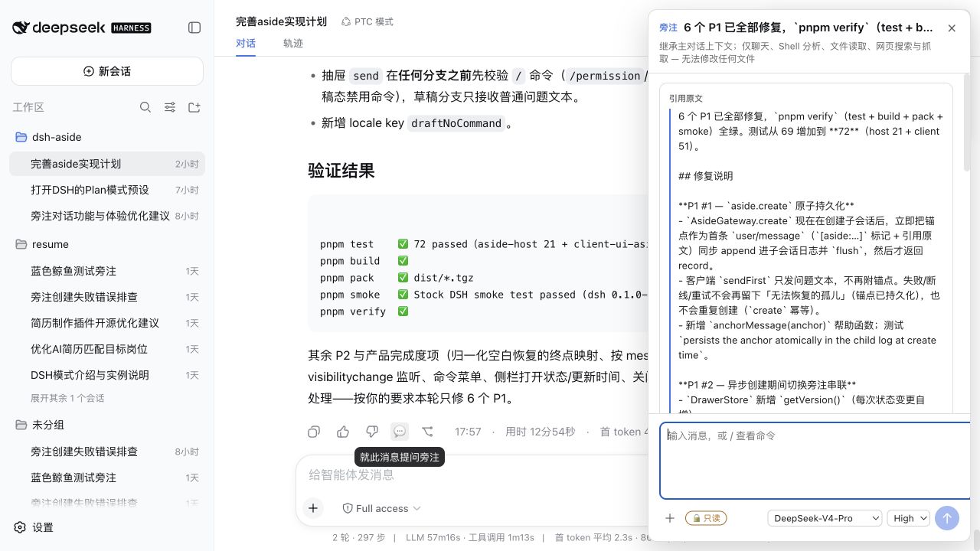Viewport: 980px width, 551px height.
Task: Thumbs down the message
Action: pyautogui.click(x=371, y=432)
